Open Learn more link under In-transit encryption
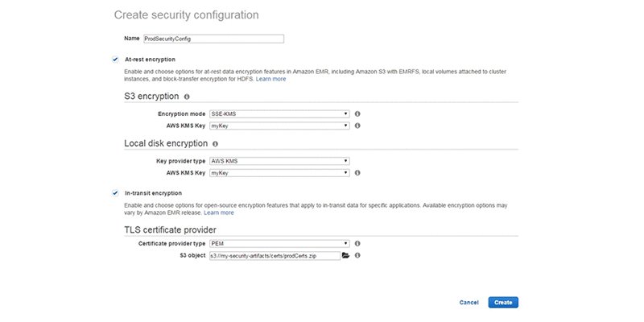This screenshot has width=644, height=322. click(x=219, y=213)
